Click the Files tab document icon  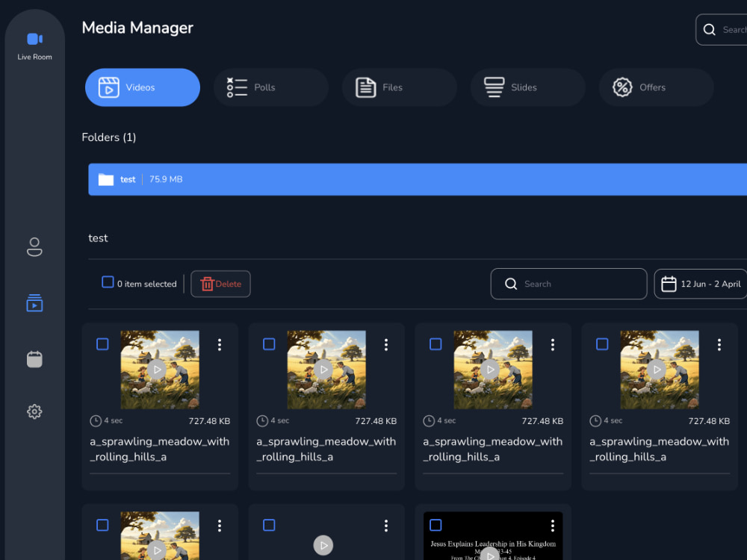pos(365,87)
